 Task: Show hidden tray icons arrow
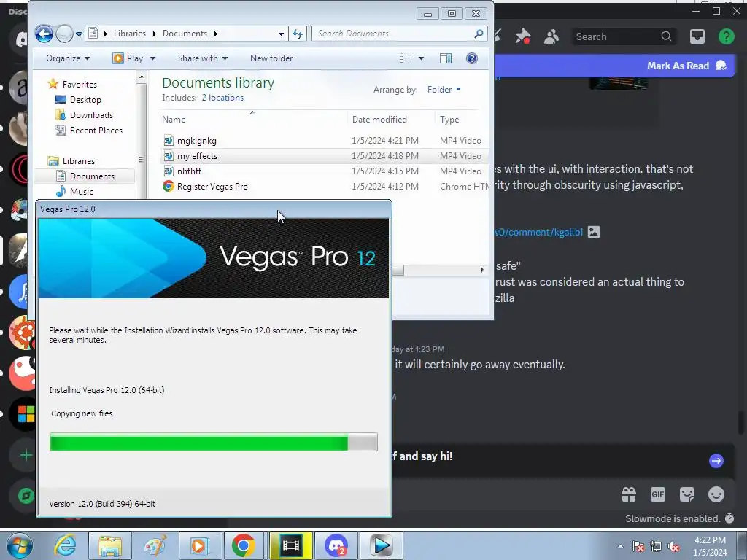pyautogui.click(x=620, y=546)
